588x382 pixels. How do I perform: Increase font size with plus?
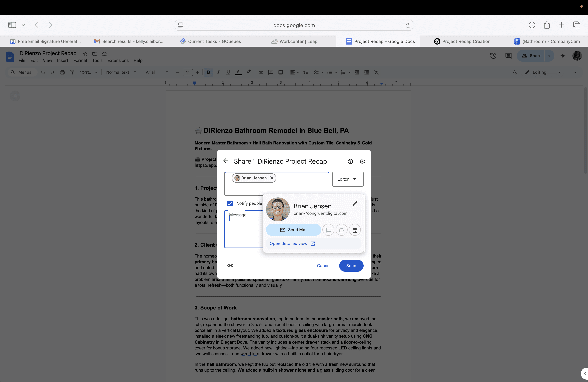pos(197,72)
